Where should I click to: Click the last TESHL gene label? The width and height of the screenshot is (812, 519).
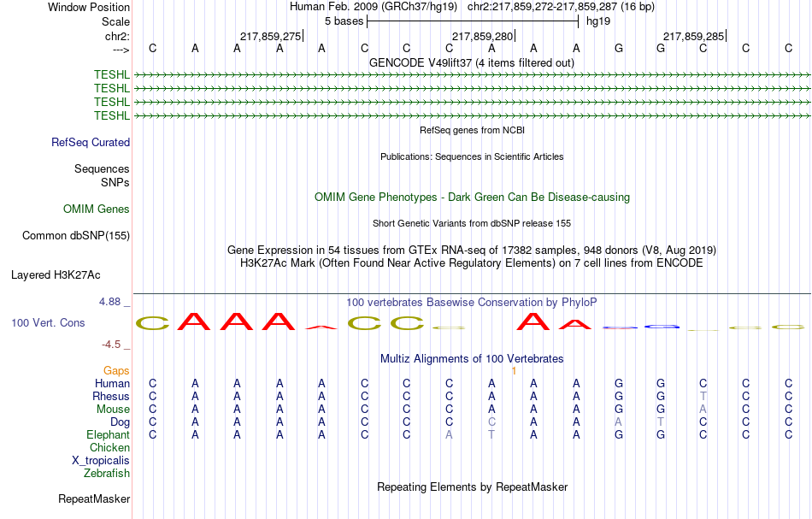112,115
